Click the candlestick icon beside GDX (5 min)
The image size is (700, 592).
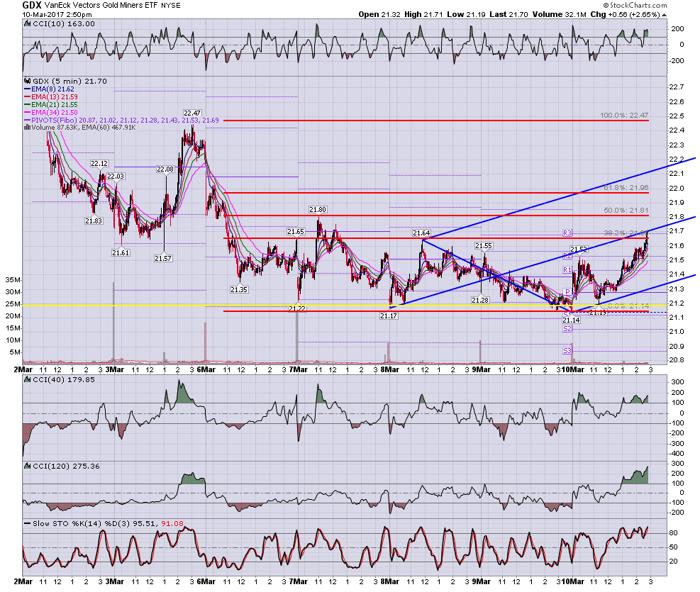(27, 82)
